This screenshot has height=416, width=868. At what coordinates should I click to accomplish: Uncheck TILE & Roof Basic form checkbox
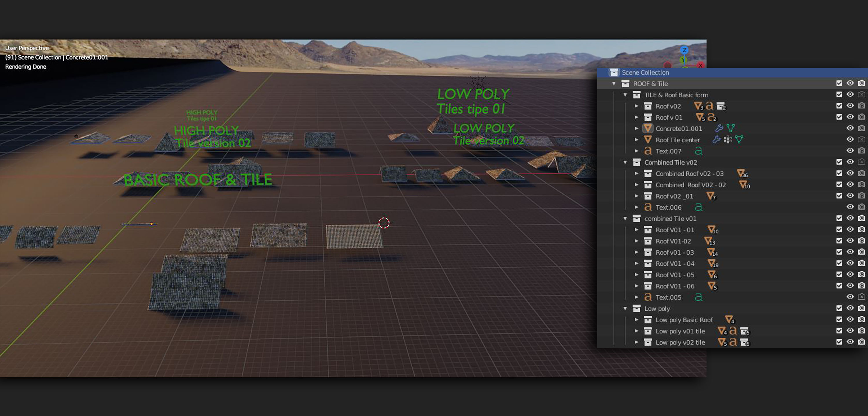[x=839, y=95]
